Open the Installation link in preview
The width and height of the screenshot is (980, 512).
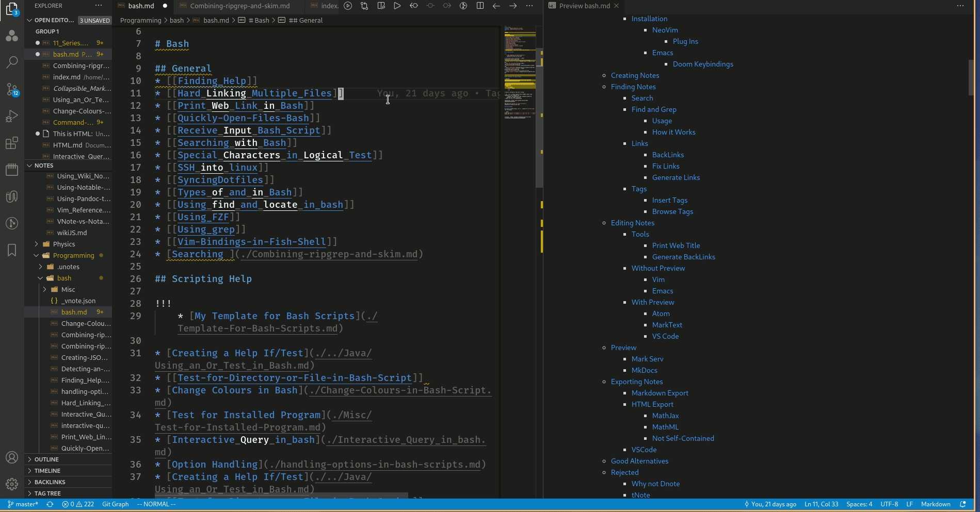(649, 19)
